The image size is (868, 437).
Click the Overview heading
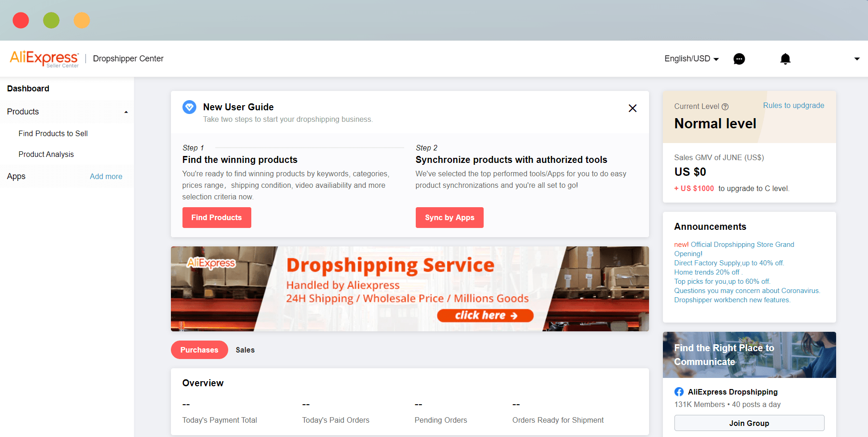[x=203, y=383]
